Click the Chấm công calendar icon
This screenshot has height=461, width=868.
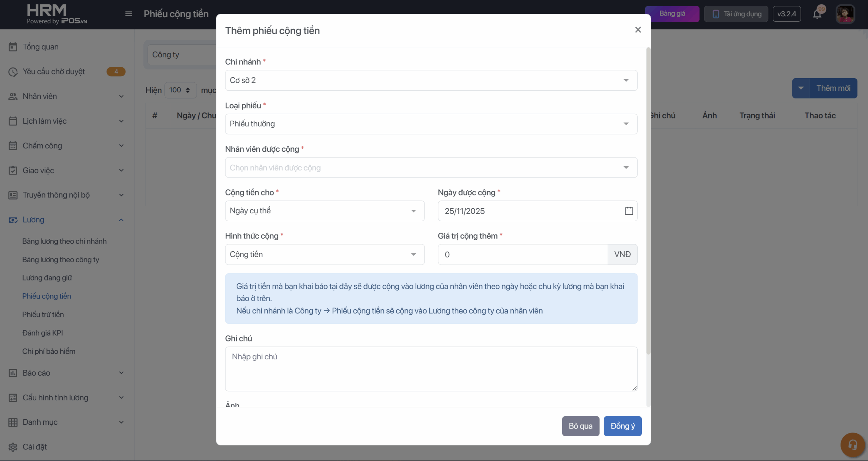[x=13, y=146]
